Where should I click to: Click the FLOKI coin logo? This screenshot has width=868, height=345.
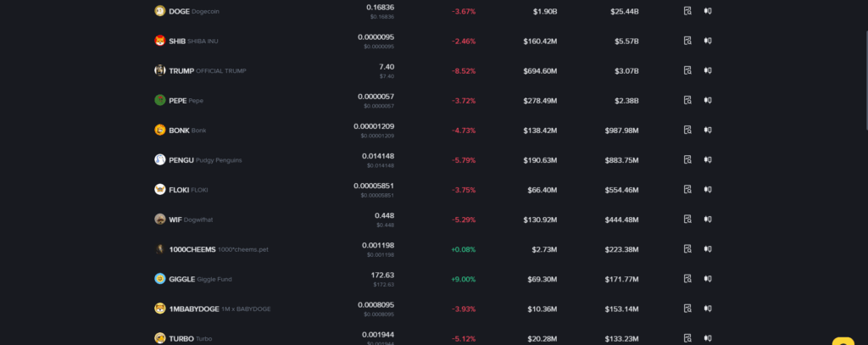pos(159,189)
